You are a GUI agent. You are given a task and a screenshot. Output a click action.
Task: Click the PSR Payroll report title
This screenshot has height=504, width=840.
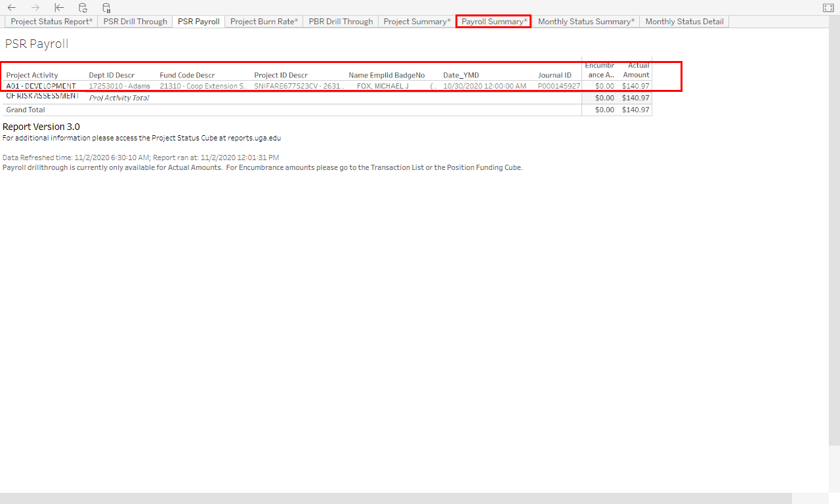pos(37,44)
